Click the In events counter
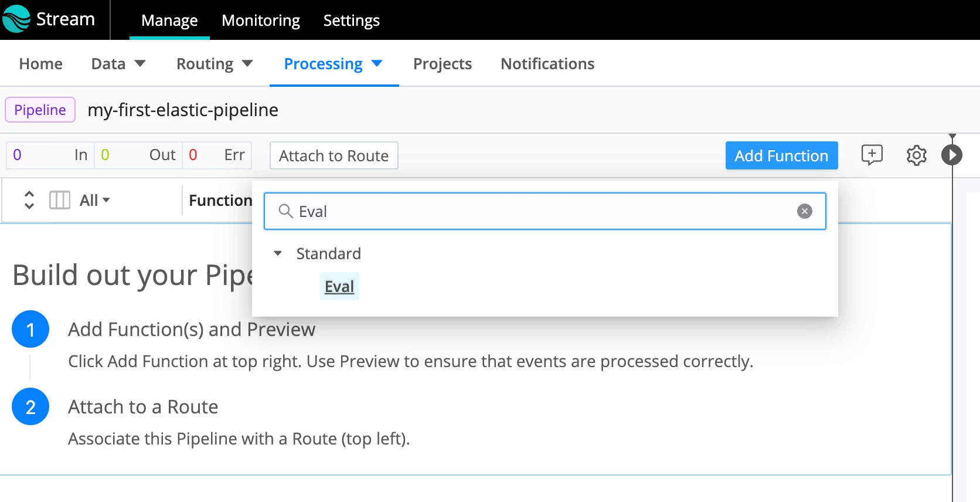The height and width of the screenshot is (502, 980). tap(50, 155)
